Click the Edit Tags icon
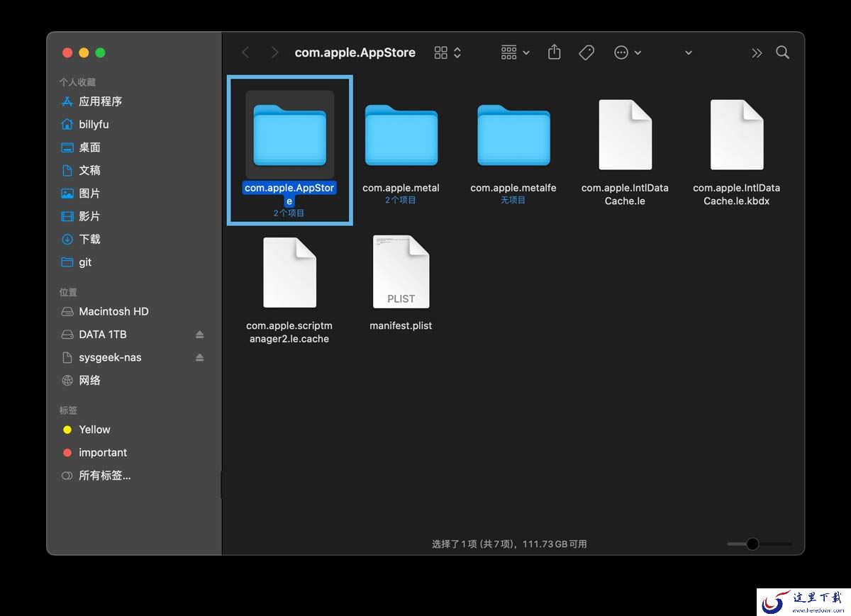 coord(586,52)
